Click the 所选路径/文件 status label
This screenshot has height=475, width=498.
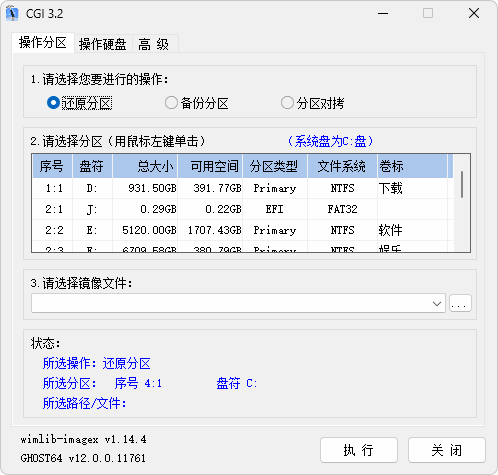click(x=84, y=403)
